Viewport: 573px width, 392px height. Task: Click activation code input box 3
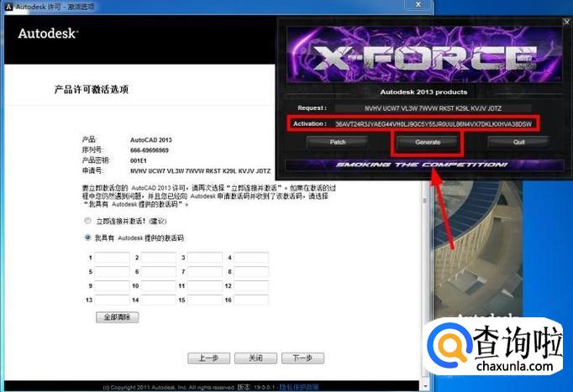(x=205, y=258)
